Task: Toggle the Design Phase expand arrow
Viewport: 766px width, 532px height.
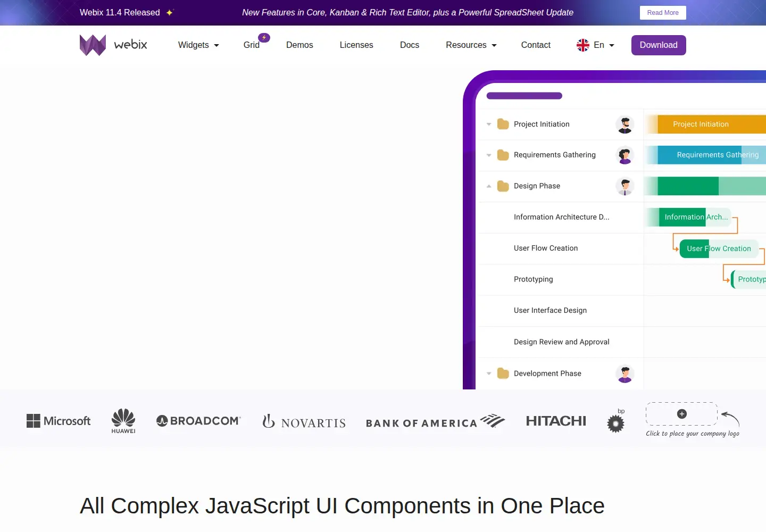Action: pos(489,186)
